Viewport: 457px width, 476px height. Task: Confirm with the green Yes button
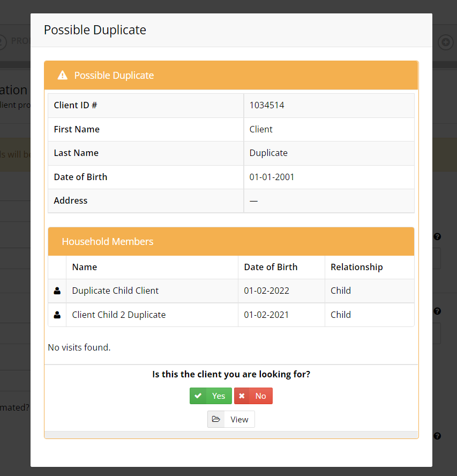[x=211, y=396]
